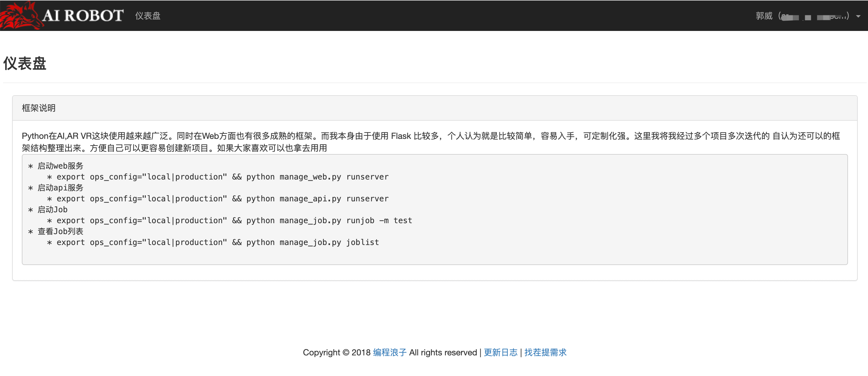868x376 pixels.
Task: Open the 仪表盘 navbar menu item
Action: click(x=148, y=16)
